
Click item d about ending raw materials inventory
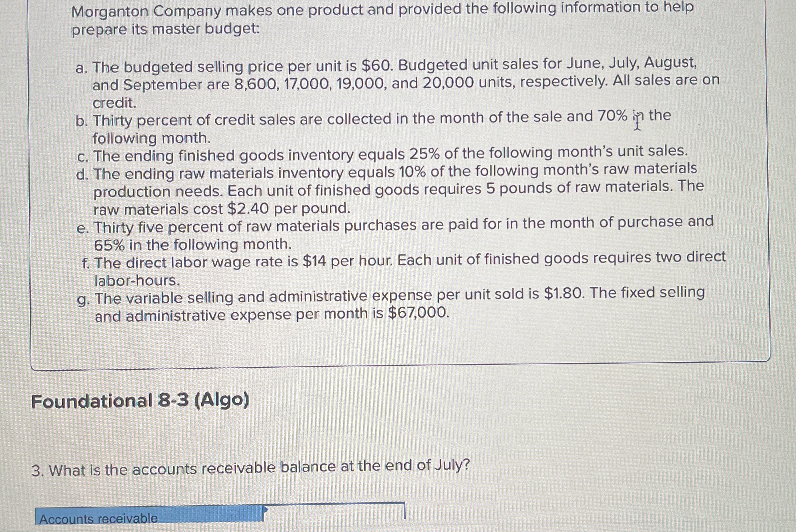[x=390, y=189]
